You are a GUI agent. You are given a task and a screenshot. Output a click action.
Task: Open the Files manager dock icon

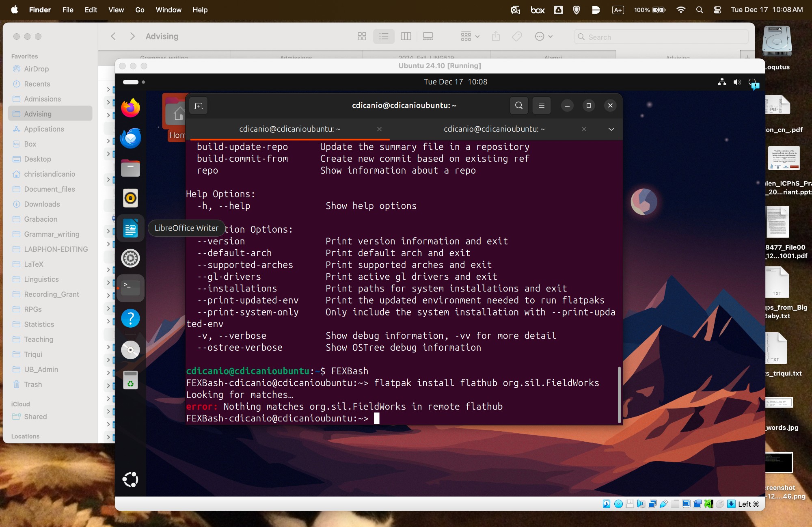pyautogui.click(x=130, y=168)
